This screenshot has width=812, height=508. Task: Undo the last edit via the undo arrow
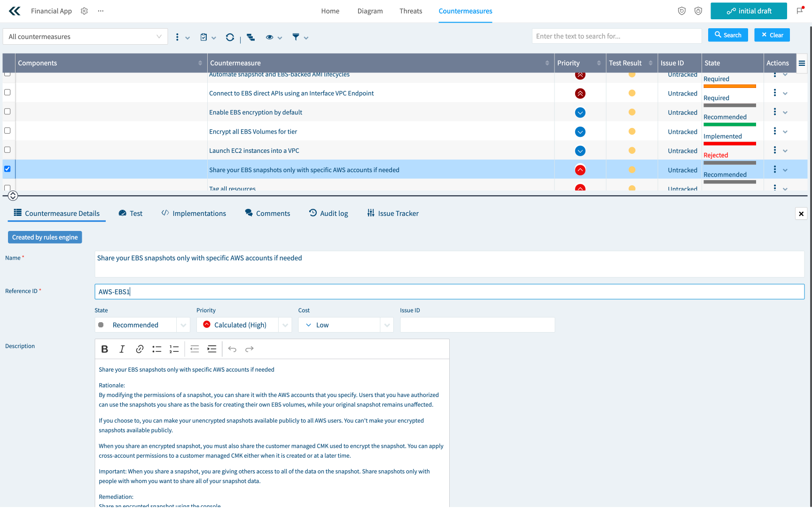click(232, 349)
